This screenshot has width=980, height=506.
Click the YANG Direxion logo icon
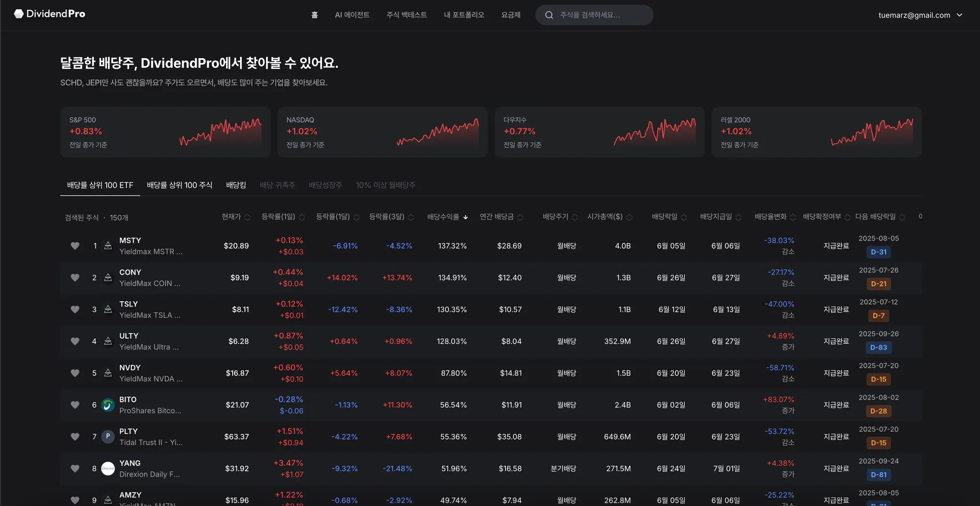point(108,469)
